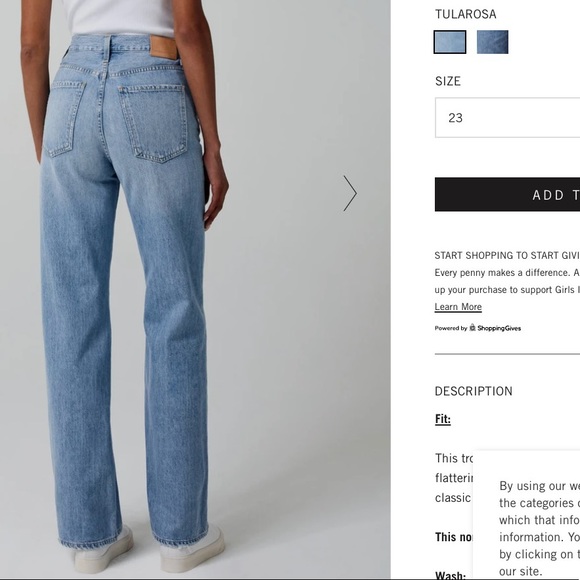580x580 pixels.
Task: Open the Learn More link
Action: pos(458,307)
